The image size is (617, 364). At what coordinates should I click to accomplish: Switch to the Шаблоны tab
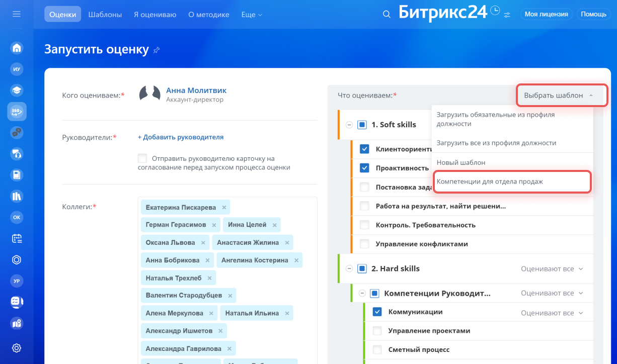(x=105, y=15)
